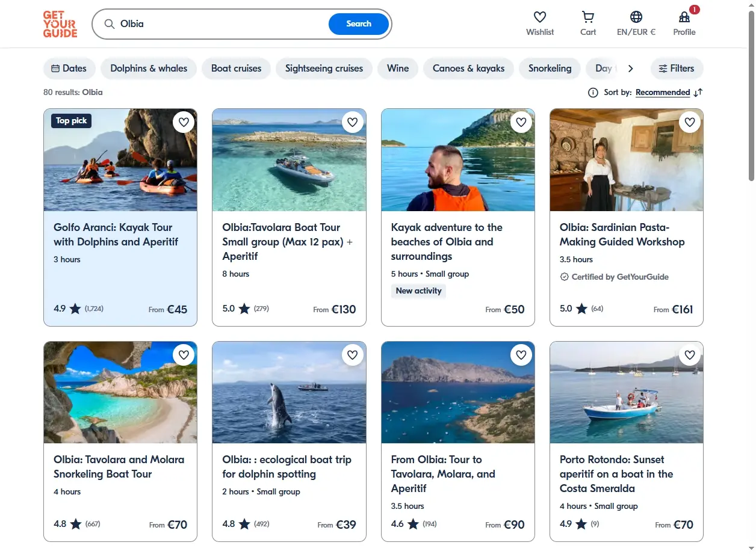The image size is (756, 554).
Task: Show more filter chips with right chevron
Action: (x=630, y=69)
